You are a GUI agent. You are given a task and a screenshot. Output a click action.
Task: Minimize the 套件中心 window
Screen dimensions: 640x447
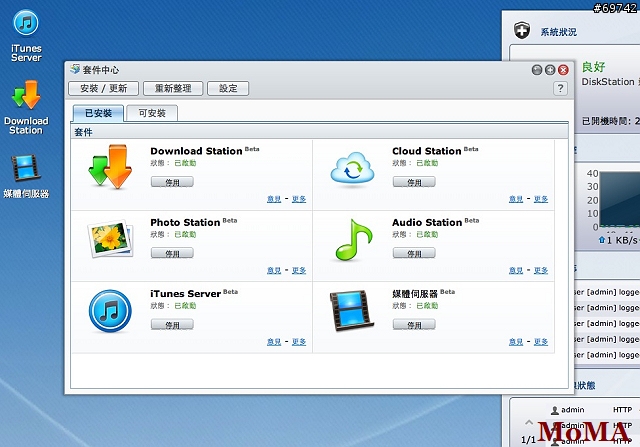pyautogui.click(x=537, y=70)
